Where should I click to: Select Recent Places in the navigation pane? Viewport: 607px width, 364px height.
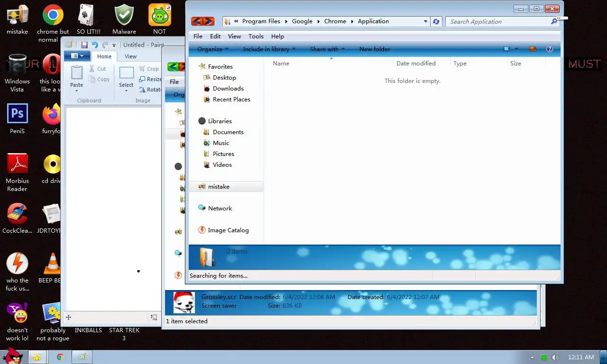[231, 100]
